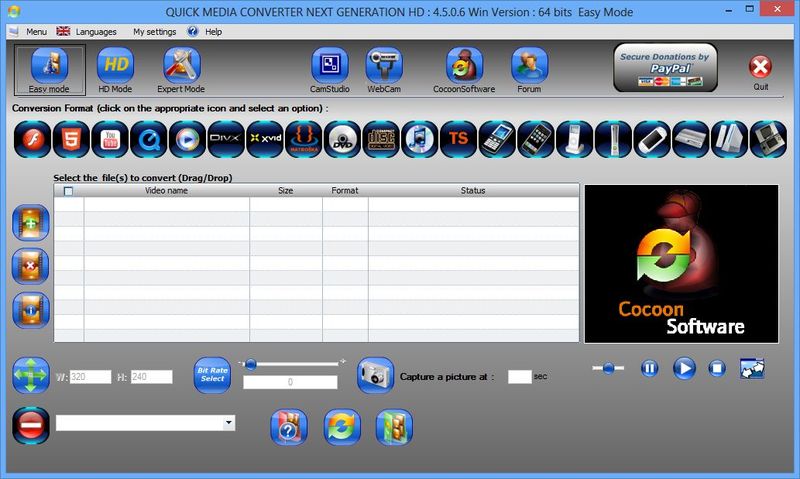Viewport: 800px width, 479px height.
Task: Choose Compact Disc digital video format
Action: click(381, 139)
